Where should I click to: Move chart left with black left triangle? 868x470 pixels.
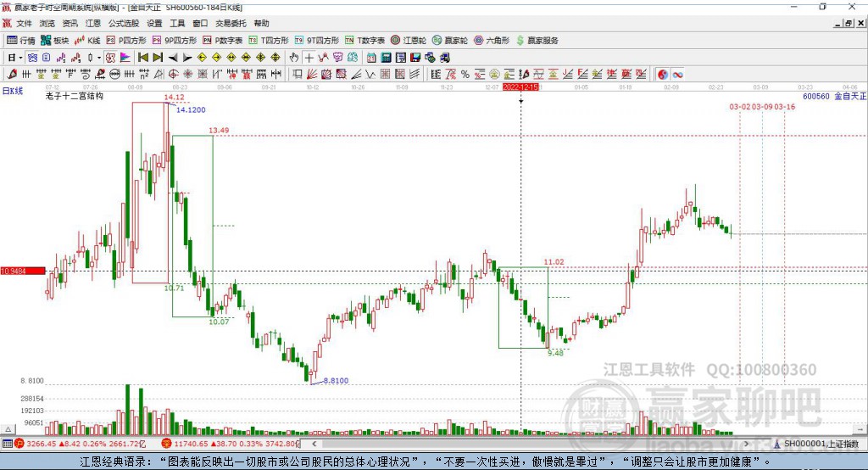(173, 58)
